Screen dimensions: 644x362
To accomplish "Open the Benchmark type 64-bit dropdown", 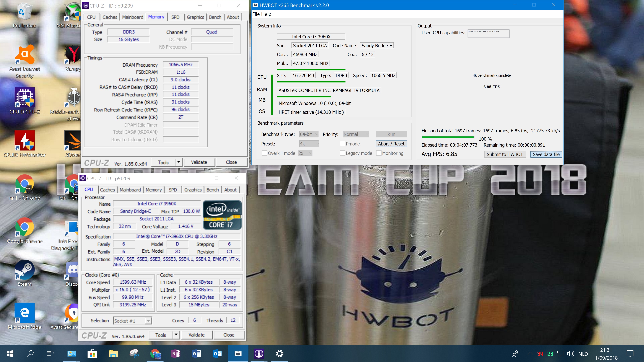I will 309,134.
